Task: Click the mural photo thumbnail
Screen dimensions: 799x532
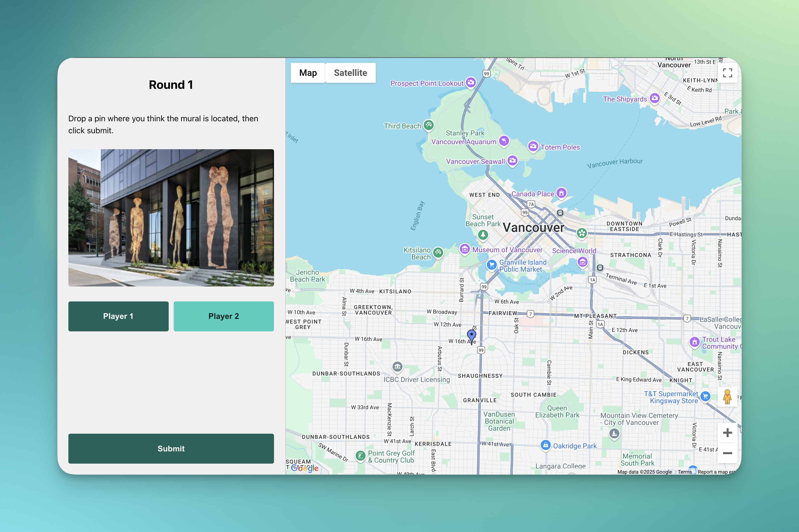Action: (x=171, y=218)
